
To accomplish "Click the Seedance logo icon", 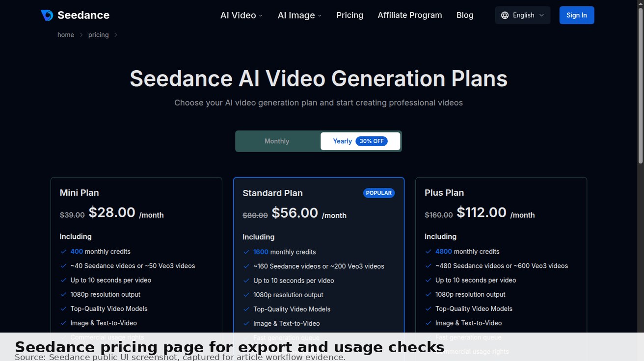I will (x=47, y=15).
